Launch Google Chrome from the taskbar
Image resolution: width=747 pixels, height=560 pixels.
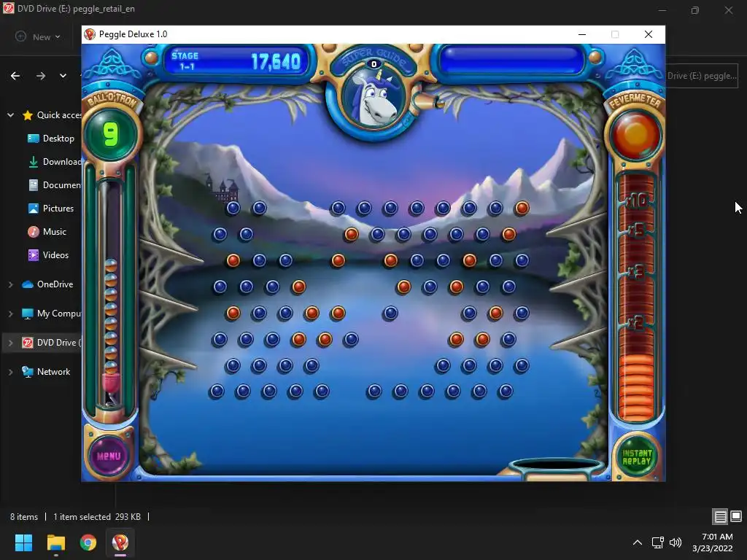88,542
